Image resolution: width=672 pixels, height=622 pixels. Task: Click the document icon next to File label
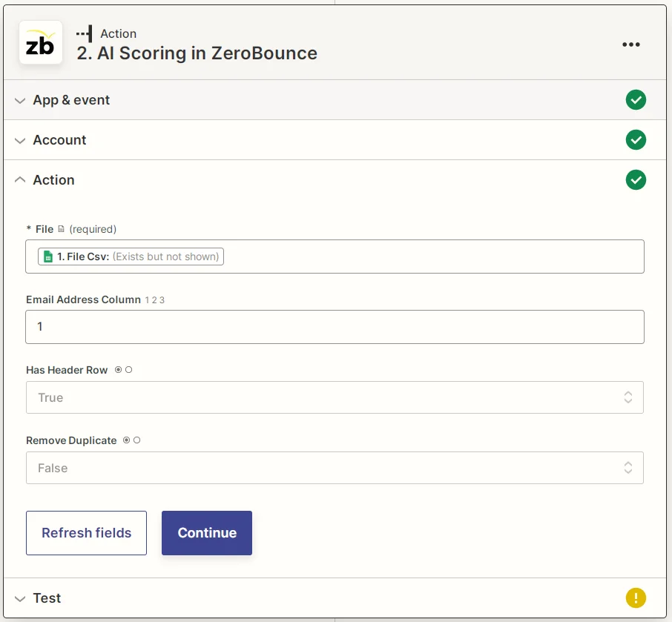tap(62, 229)
